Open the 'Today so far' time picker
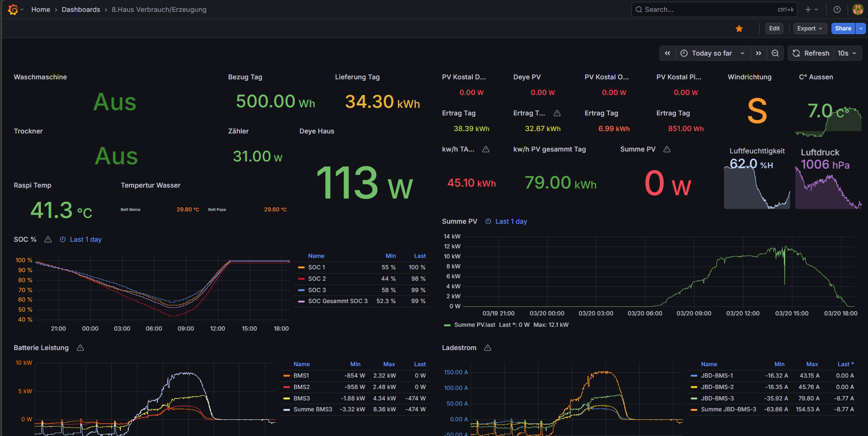This screenshot has width=868, height=436. click(x=712, y=53)
